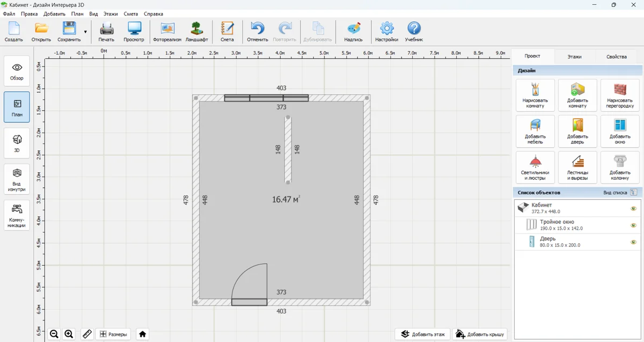Click the Фотореализм render icon
644x342 pixels.
(167, 32)
